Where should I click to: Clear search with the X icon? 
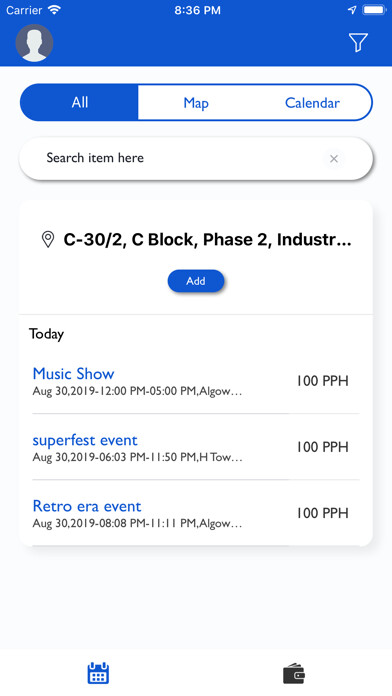click(334, 158)
